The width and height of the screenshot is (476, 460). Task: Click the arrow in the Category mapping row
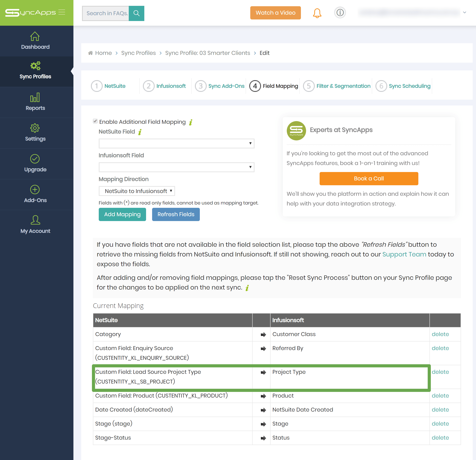pyautogui.click(x=263, y=334)
